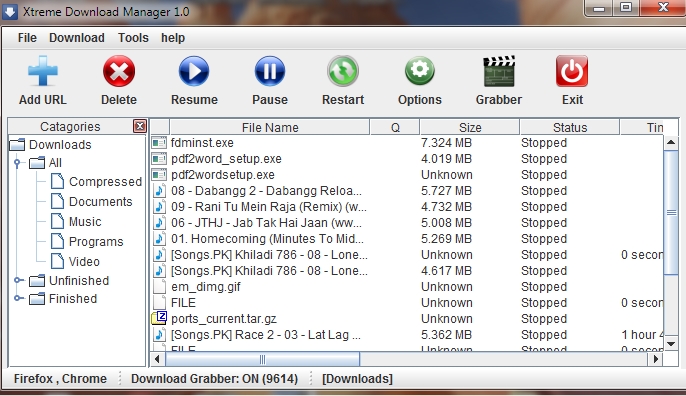
Task: Open the Tools menu
Action: coord(133,38)
